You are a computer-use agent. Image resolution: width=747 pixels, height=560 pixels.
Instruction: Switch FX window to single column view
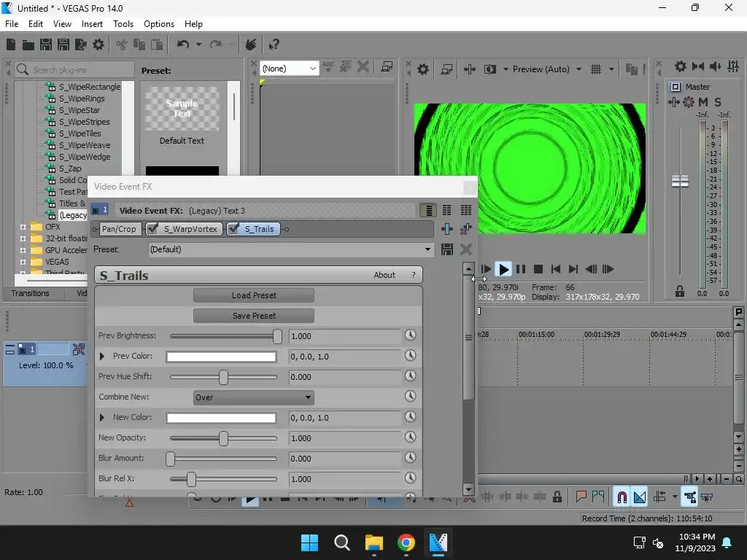click(428, 210)
